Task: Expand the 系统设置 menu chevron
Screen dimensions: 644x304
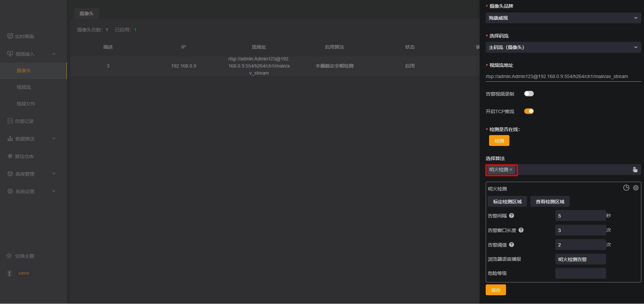Action: pos(54,191)
